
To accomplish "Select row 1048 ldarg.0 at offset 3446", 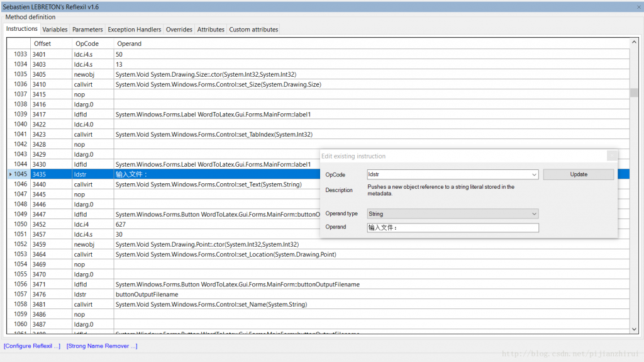I will [164, 204].
